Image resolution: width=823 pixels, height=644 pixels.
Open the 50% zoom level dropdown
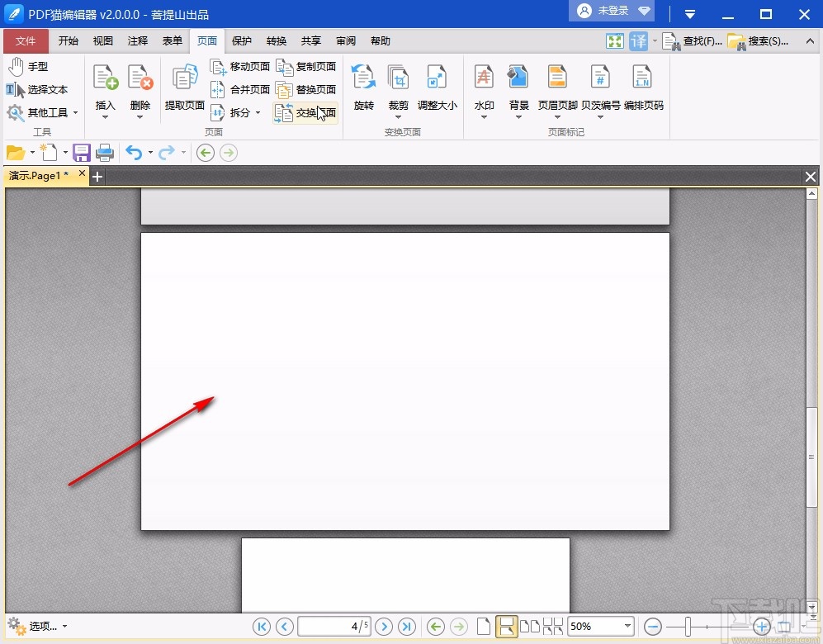pos(627,627)
